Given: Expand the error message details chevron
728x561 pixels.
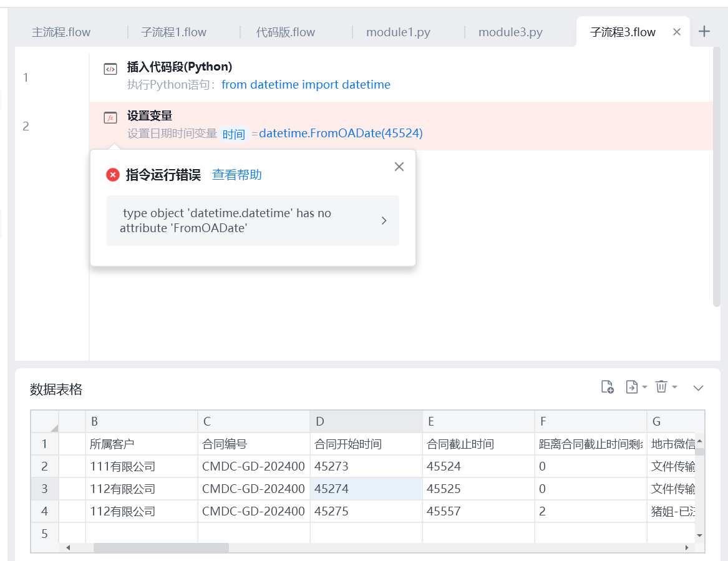Looking at the screenshot, I should tap(384, 220).
